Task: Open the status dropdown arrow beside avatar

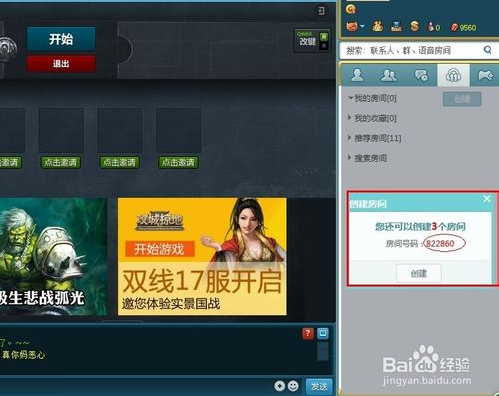Action: (362, 26)
